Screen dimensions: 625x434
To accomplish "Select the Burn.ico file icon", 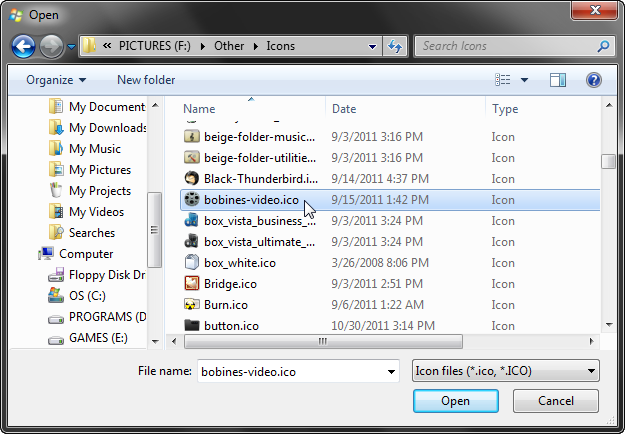I will click(x=192, y=304).
